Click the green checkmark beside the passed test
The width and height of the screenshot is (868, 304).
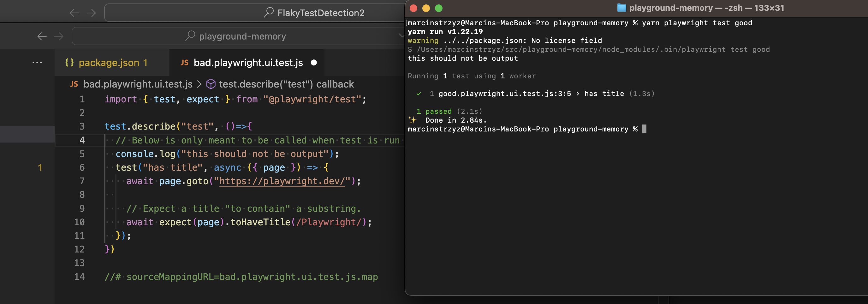tap(419, 94)
